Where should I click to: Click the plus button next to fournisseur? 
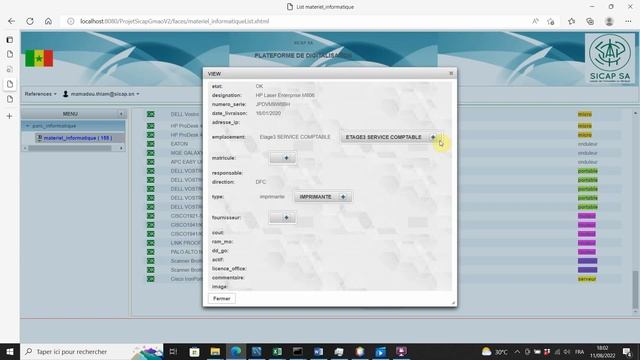point(282,218)
